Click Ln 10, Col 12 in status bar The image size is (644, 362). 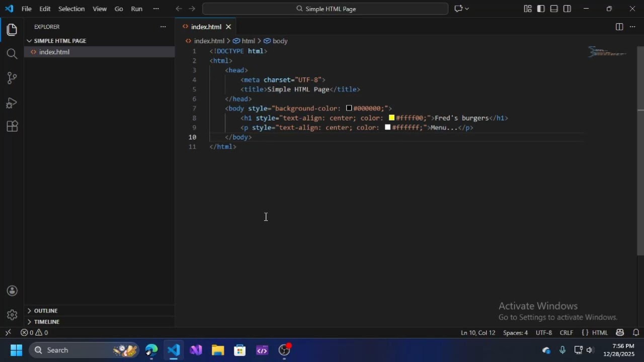click(x=478, y=332)
